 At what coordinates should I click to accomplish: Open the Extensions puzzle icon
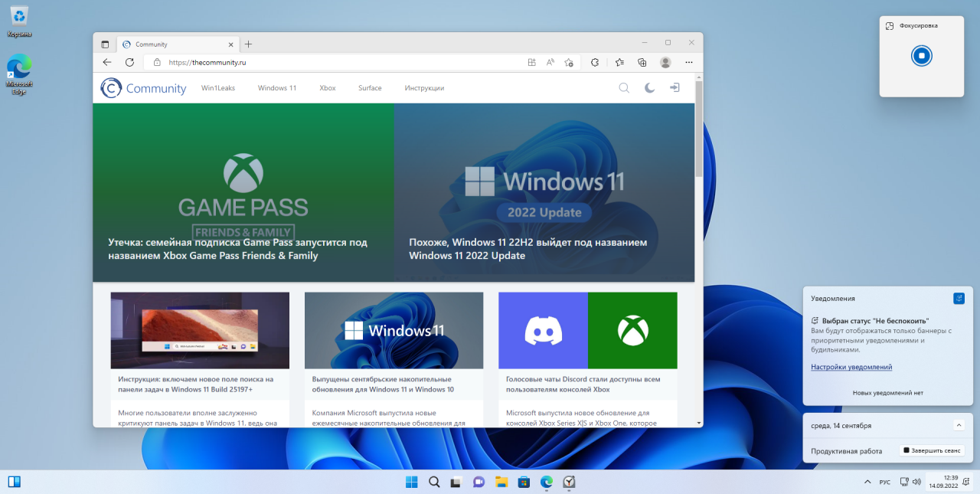click(x=595, y=62)
